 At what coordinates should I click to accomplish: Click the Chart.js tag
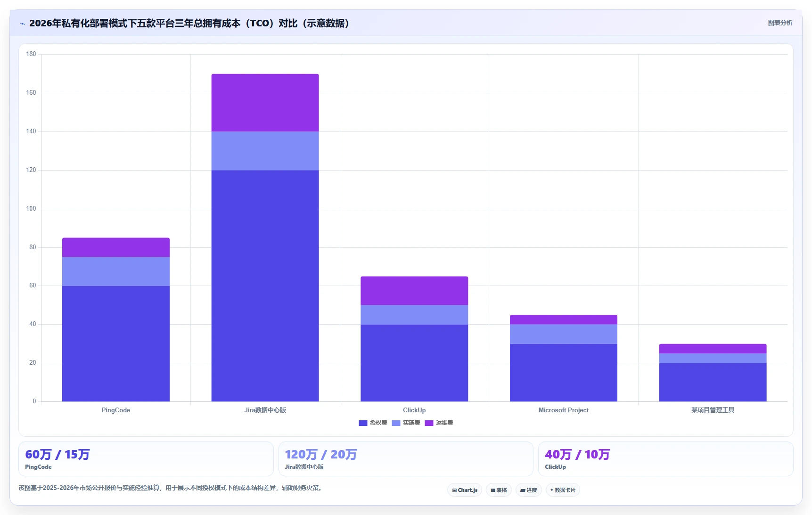tap(465, 490)
